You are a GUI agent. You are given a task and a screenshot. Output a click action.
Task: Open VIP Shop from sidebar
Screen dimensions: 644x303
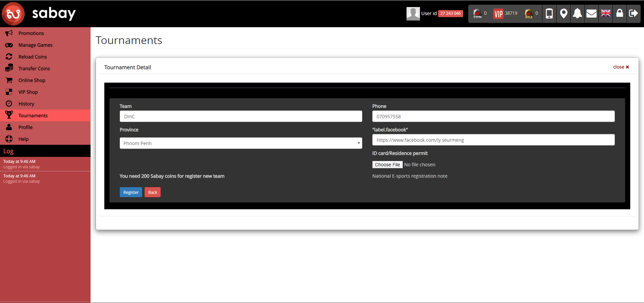click(x=28, y=92)
